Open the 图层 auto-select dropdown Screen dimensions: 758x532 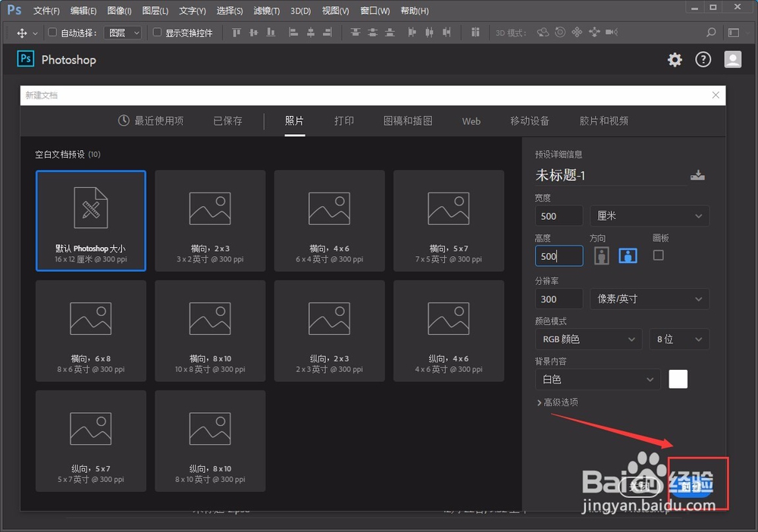(123, 33)
